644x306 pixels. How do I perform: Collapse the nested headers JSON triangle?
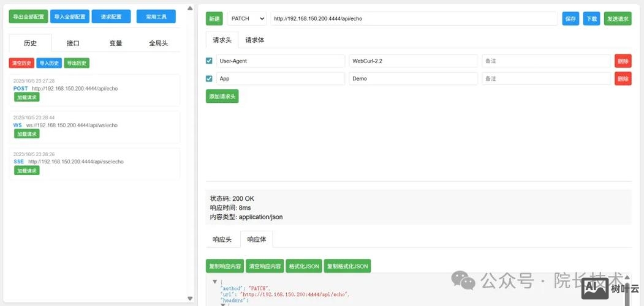tap(222, 304)
